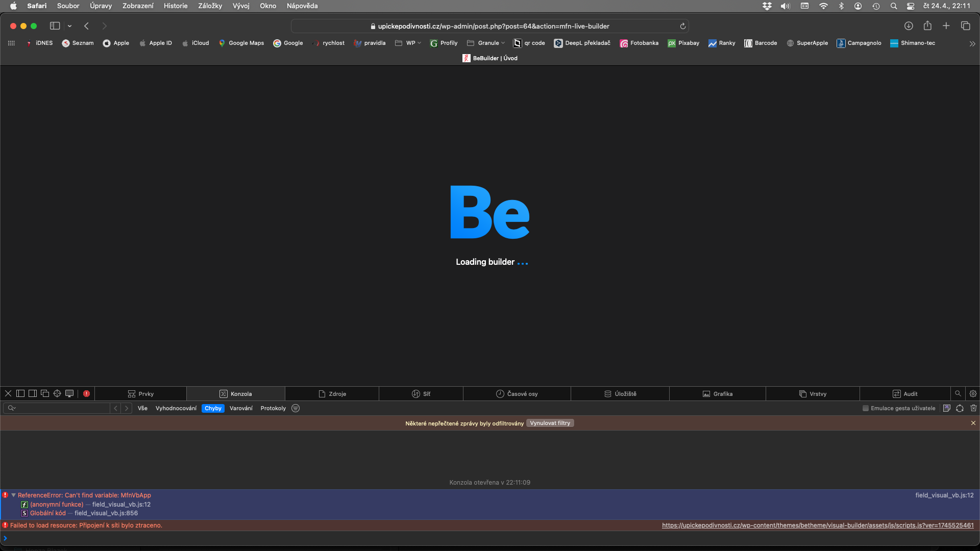Open the sidebar tab group dropdown arrow
Viewport: 980px width, 551px height.
pyautogui.click(x=69, y=26)
